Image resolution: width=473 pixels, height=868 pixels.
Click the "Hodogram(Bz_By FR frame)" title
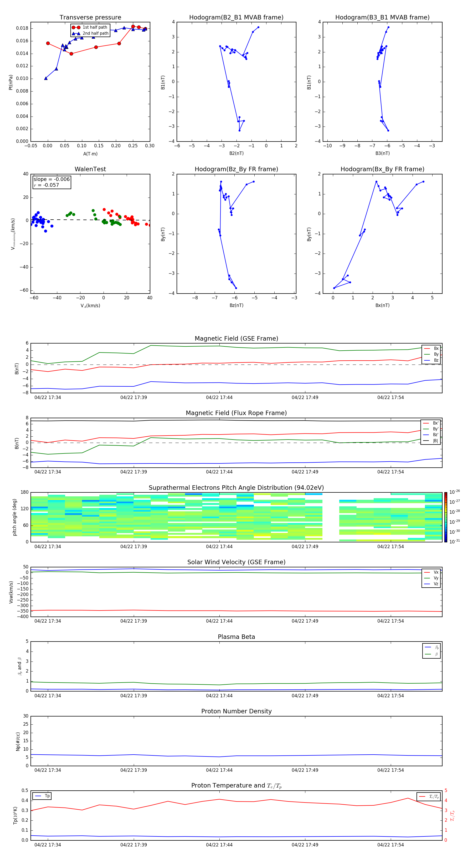(x=236, y=169)
